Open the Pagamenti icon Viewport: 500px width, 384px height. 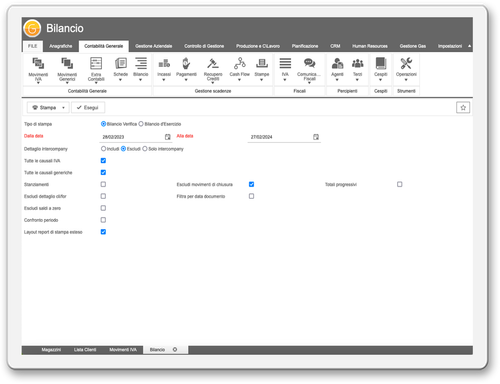(x=186, y=63)
